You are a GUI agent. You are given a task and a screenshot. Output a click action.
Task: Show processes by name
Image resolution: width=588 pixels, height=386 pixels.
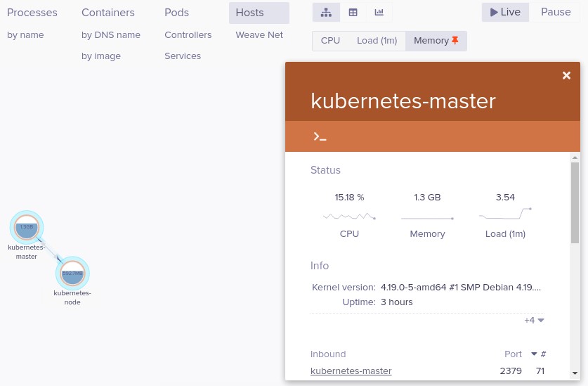pos(25,35)
